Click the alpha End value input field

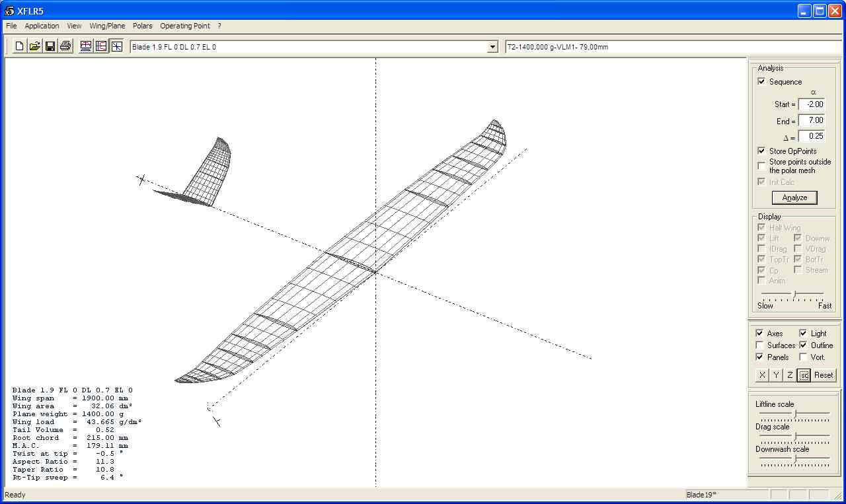tap(811, 121)
